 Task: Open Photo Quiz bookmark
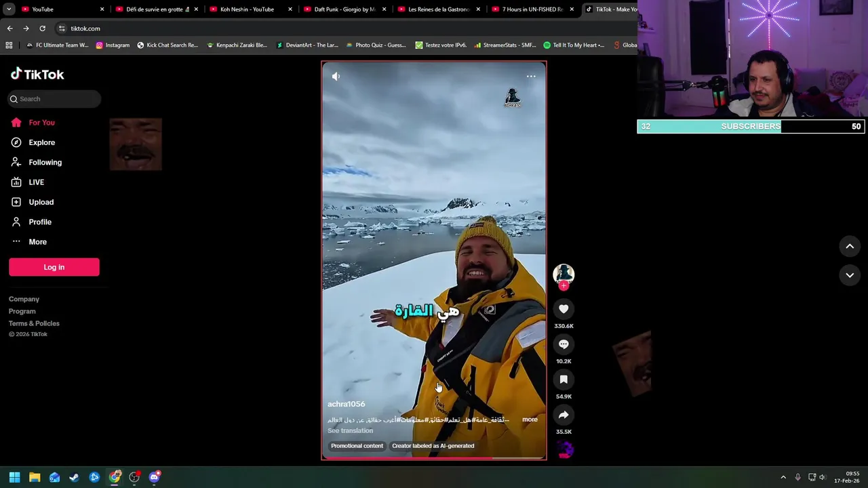[376, 45]
